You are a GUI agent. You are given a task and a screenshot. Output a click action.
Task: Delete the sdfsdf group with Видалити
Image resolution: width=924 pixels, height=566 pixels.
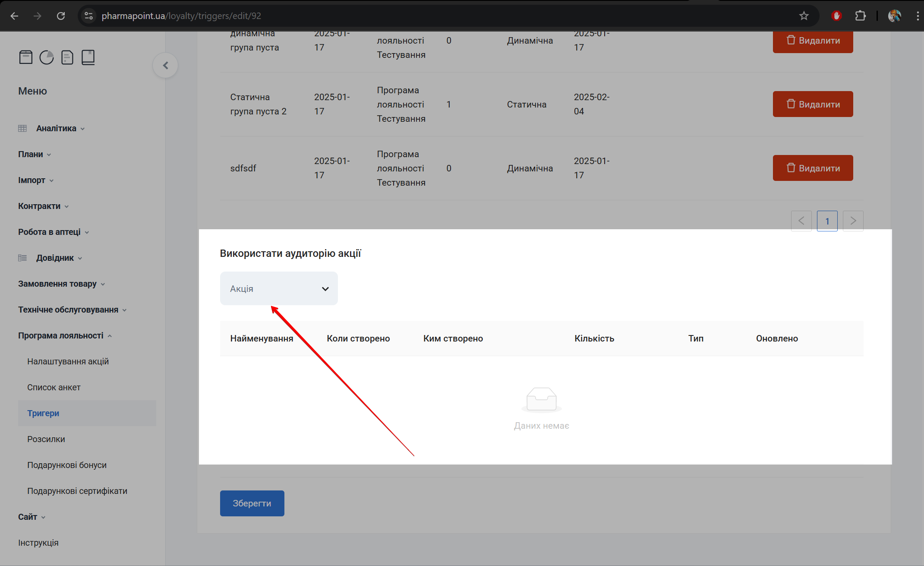coord(813,168)
